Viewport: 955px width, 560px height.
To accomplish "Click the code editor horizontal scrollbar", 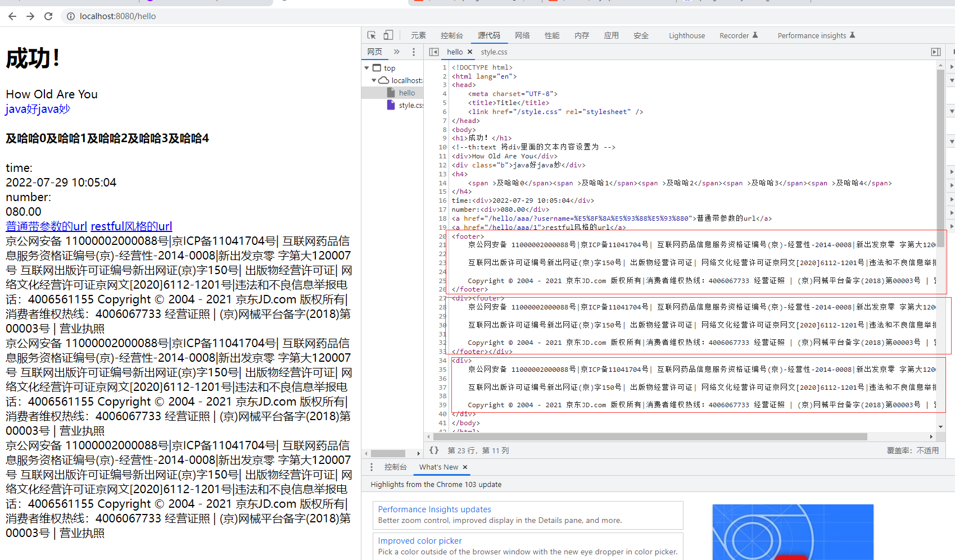I will point(650,436).
